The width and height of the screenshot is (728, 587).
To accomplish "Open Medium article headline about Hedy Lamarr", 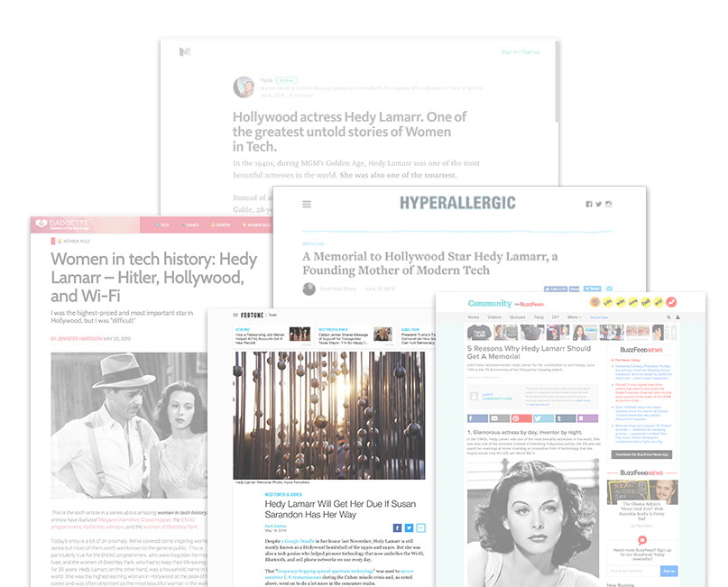I will 350,132.
